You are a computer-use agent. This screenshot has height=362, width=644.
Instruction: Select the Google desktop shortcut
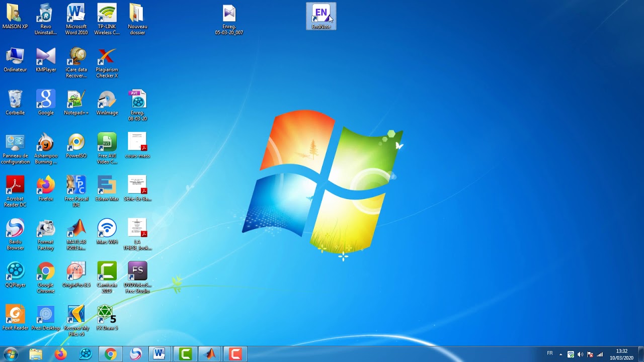[46, 103]
